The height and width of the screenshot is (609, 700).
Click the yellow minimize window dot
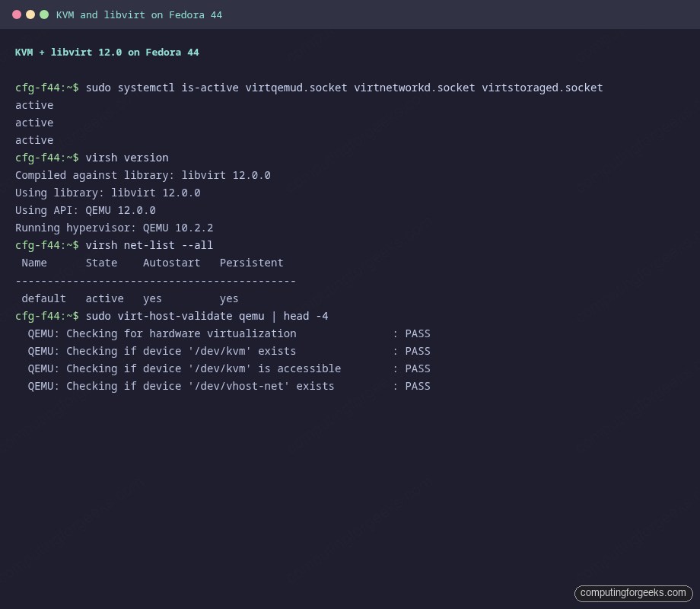[x=30, y=14]
